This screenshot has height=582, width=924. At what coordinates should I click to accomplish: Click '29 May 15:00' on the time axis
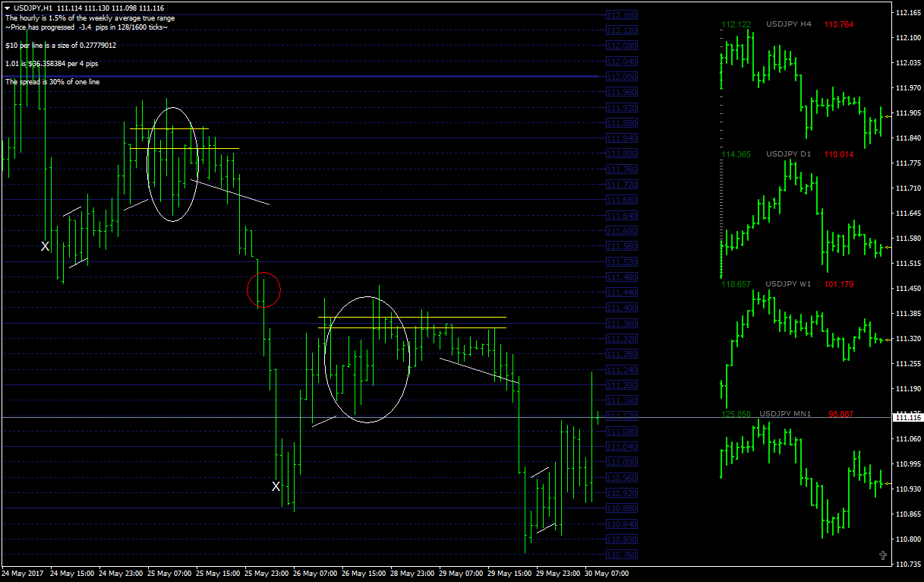point(509,574)
